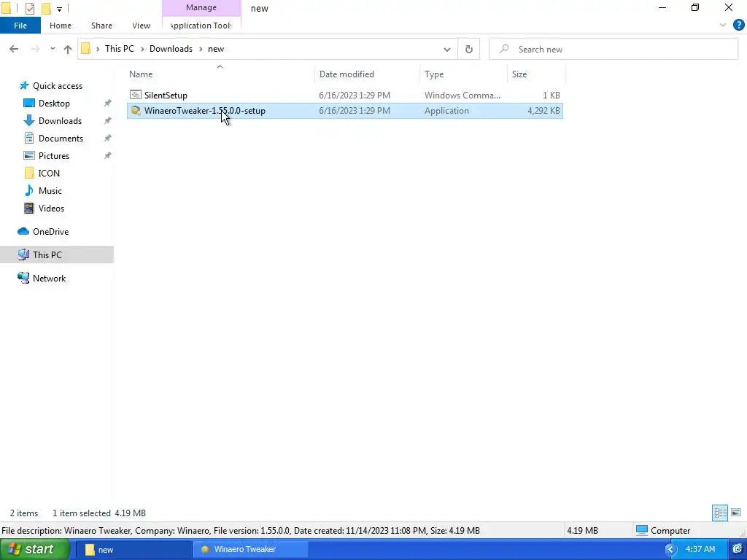The height and width of the screenshot is (560, 747).
Task: Open Music in the sidebar
Action: [x=50, y=191]
